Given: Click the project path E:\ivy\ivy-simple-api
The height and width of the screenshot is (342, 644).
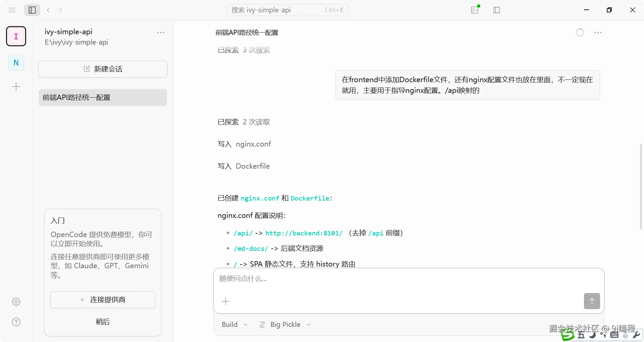Looking at the screenshot, I should [76, 42].
